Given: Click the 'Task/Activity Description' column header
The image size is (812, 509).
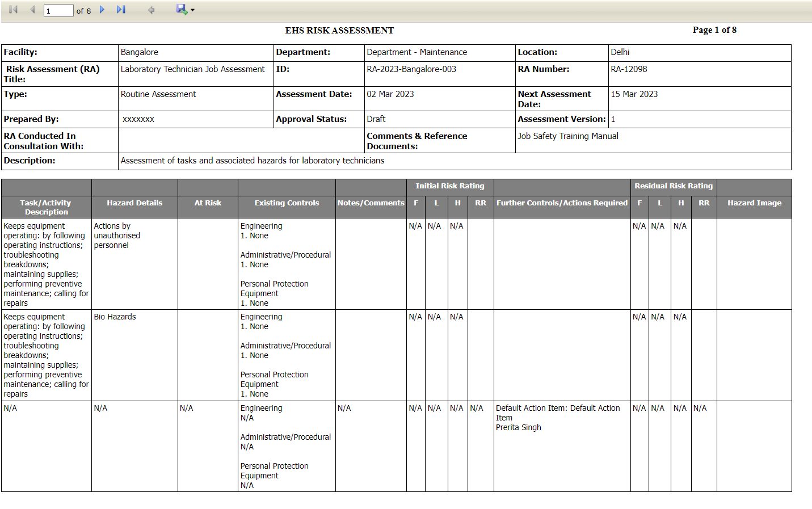Looking at the screenshot, I should pos(46,207).
